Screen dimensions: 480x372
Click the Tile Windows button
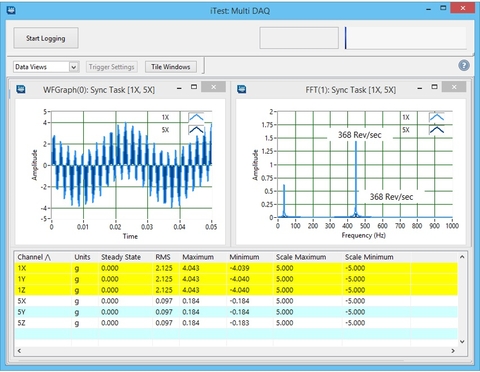171,67
